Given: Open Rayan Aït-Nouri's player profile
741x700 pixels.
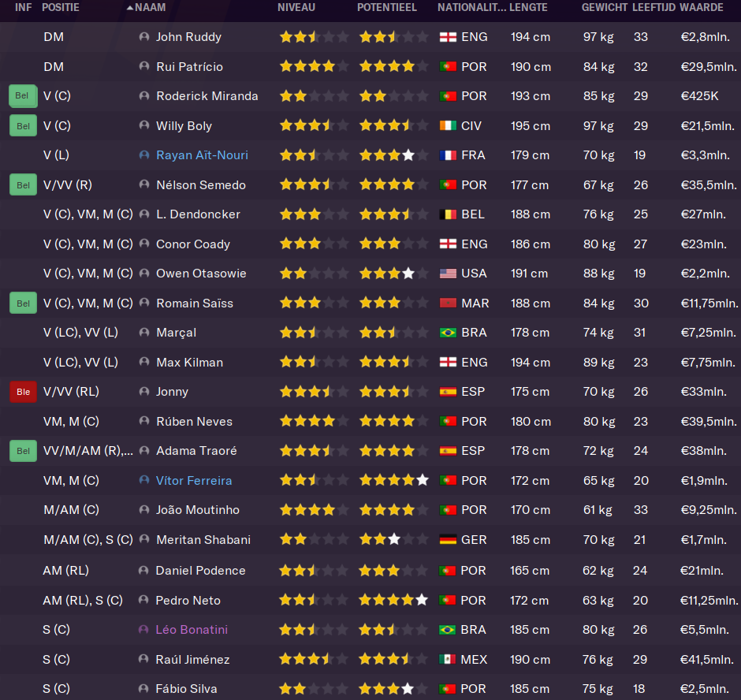Looking at the screenshot, I should coord(202,155).
